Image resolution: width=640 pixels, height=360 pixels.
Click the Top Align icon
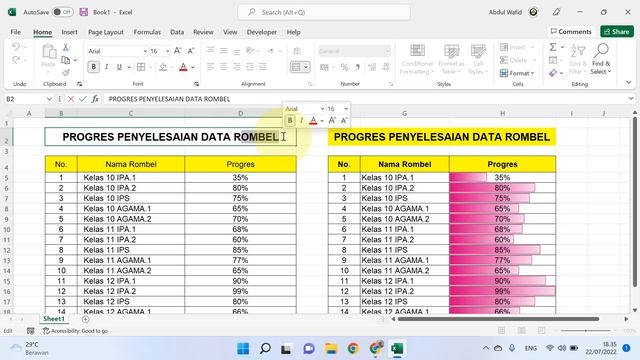click(211, 51)
